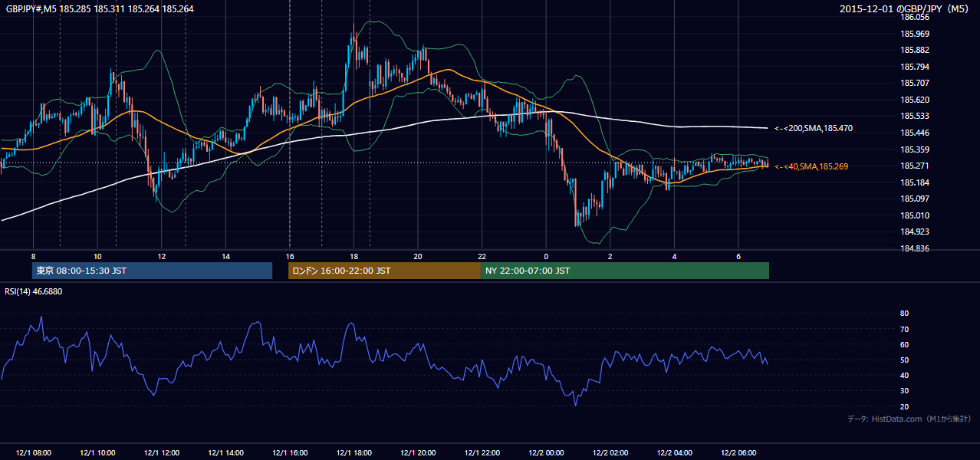The image size is (980, 460).
Task: Click price axis value 185.969
Action: coord(916,34)
